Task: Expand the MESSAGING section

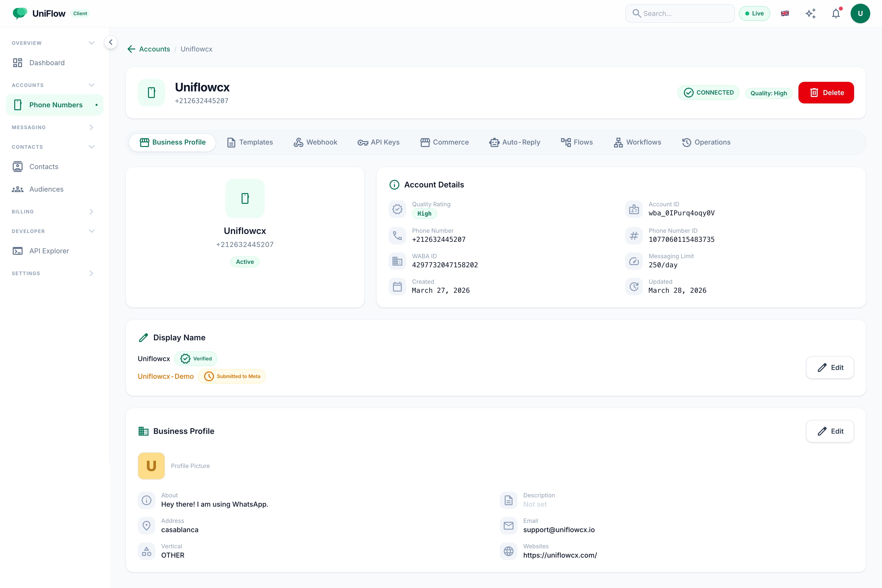Action: 91,127
